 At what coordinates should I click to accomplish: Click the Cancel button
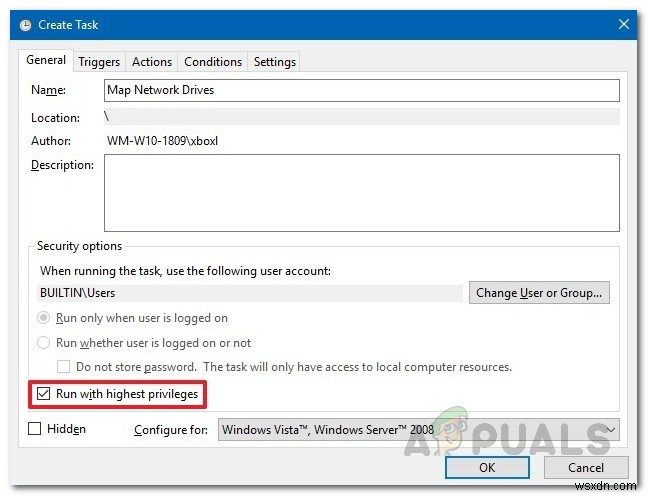tap(586, 467)
